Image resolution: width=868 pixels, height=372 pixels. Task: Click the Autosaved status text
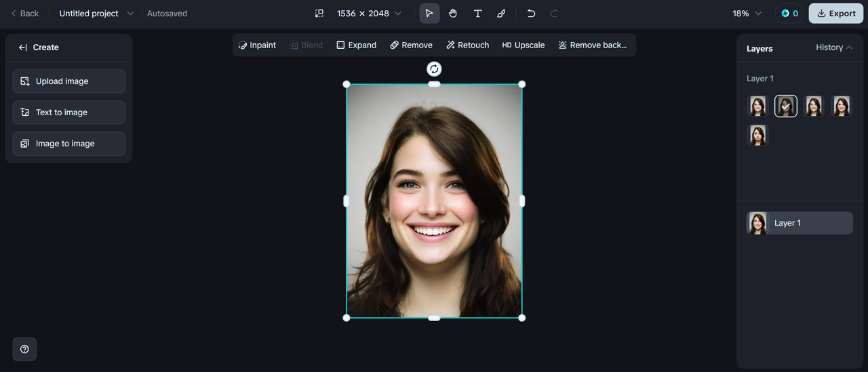(x=167, y=14)
